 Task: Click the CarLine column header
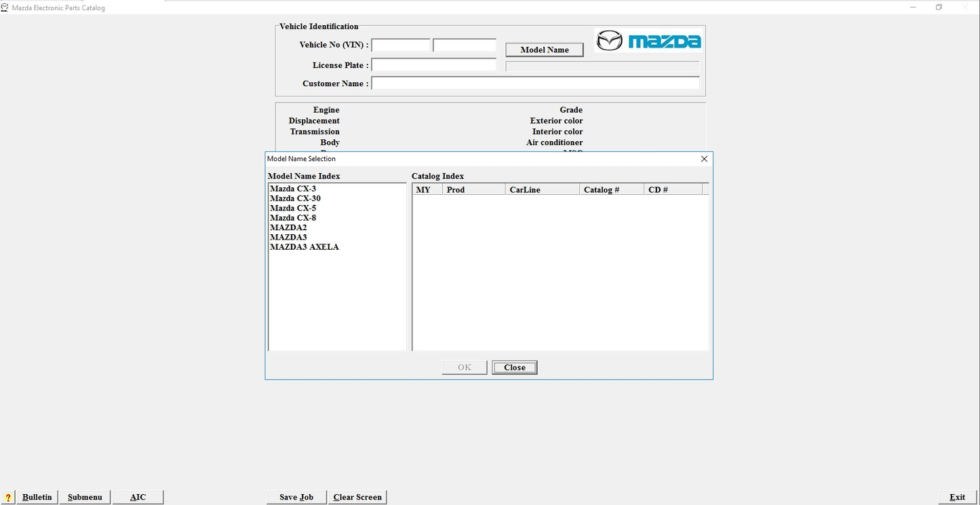tap(542, 189)
